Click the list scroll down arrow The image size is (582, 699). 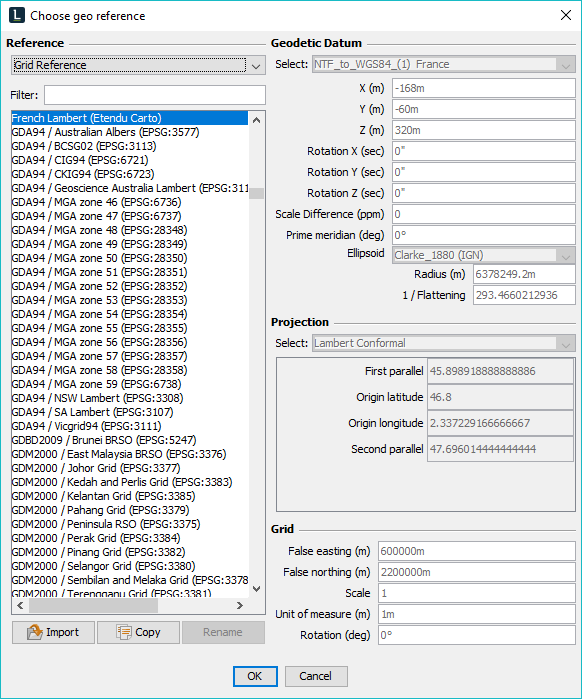pos(256,589)
